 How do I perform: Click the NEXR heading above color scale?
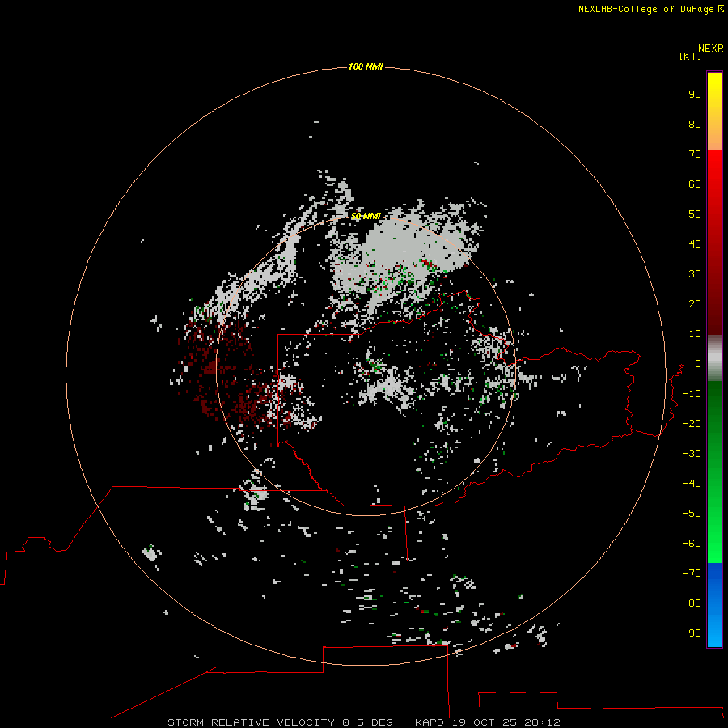coord(711,49)
